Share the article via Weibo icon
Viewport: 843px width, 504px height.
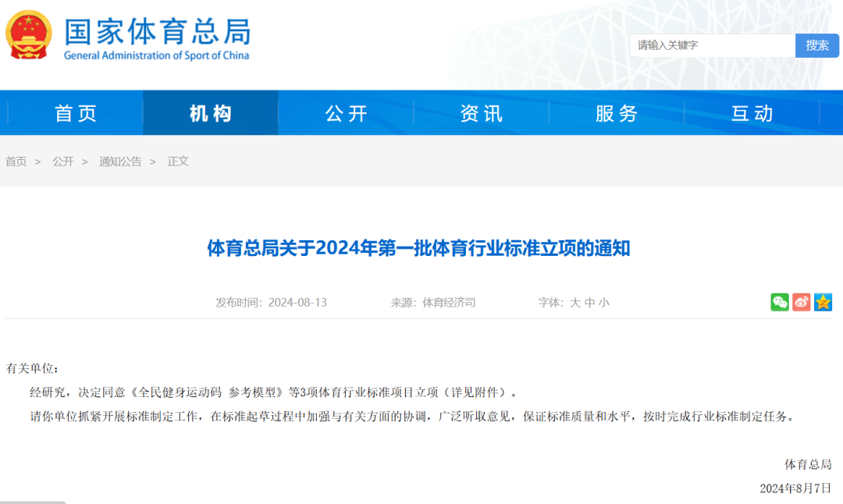point(802,302)
